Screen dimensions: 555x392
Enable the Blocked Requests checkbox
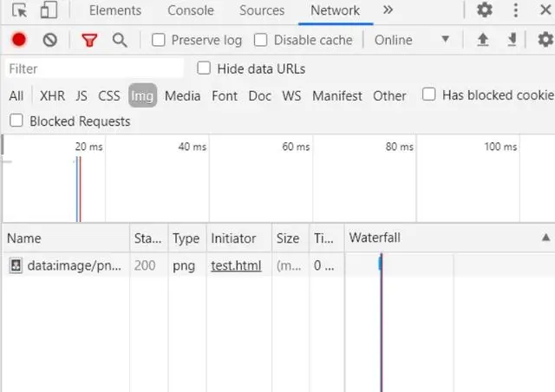(16, 121)
